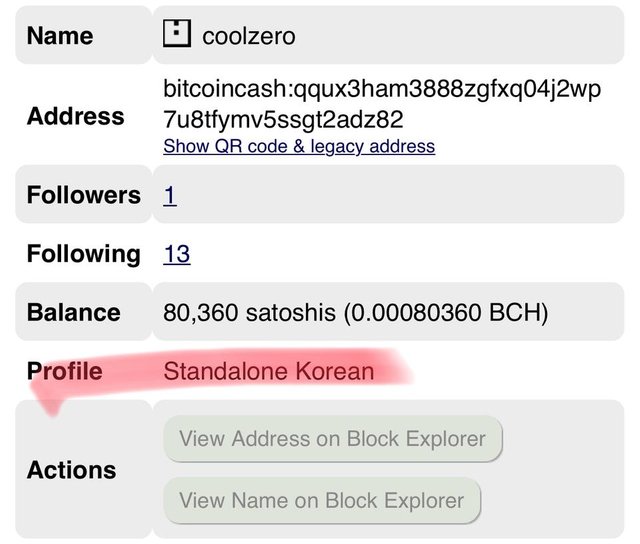
Task: Open the Followers count link
Action: [x=170, y=195]
